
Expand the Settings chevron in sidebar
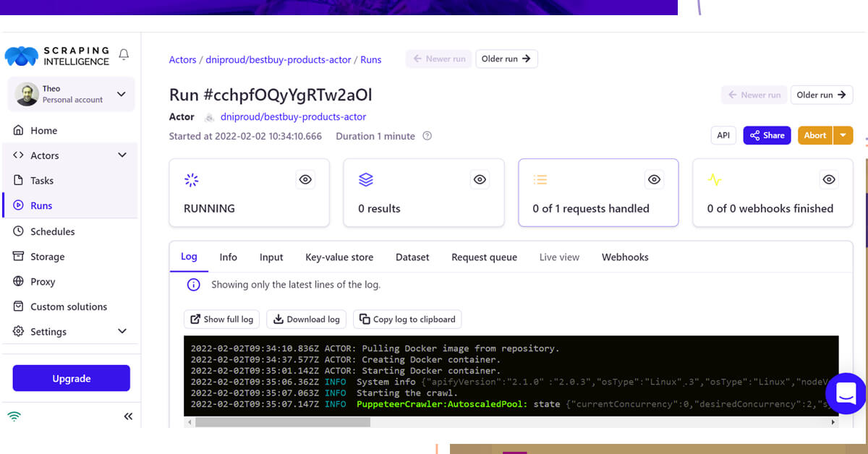pyautogui.click(x=122, y=331)
